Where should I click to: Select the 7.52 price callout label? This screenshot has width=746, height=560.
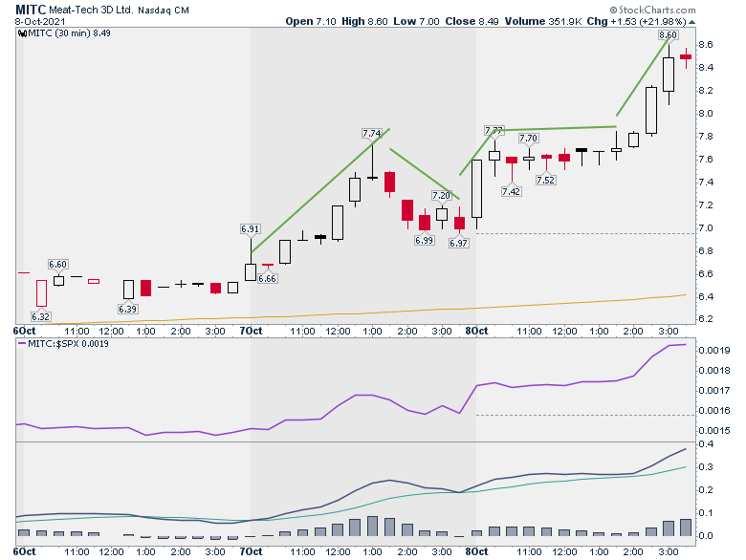tap(546, 181)
